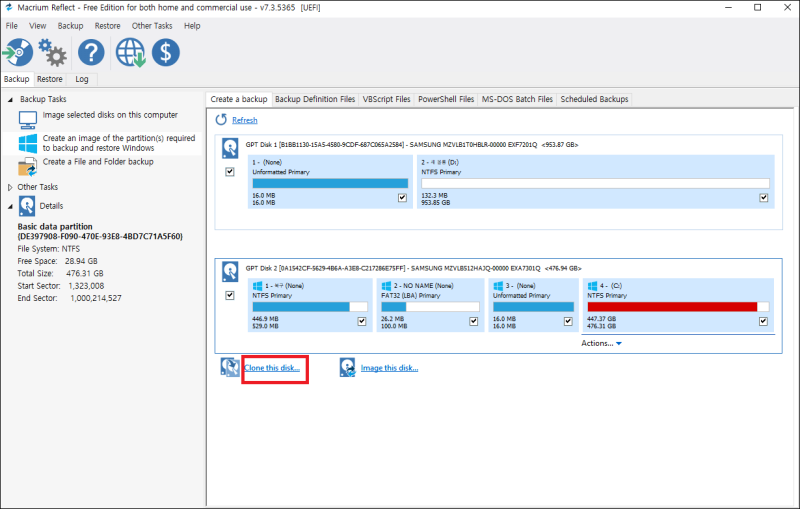
Task: Click the Free Space 28.94 GB value
Action: click(81, 261)
